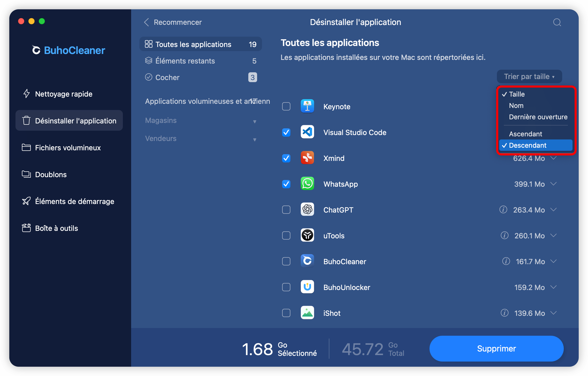Expand iShot details chevron

553,313
